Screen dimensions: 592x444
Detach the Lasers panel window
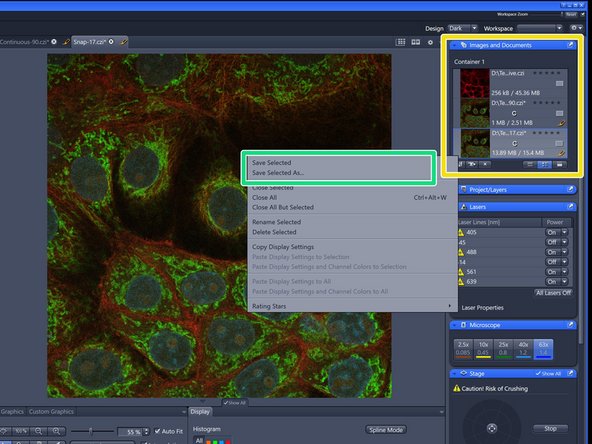(570, 207)
